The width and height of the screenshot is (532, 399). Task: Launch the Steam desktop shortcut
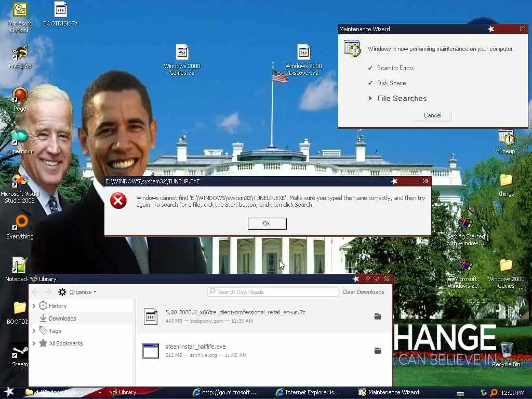click(x=20, y=355)
